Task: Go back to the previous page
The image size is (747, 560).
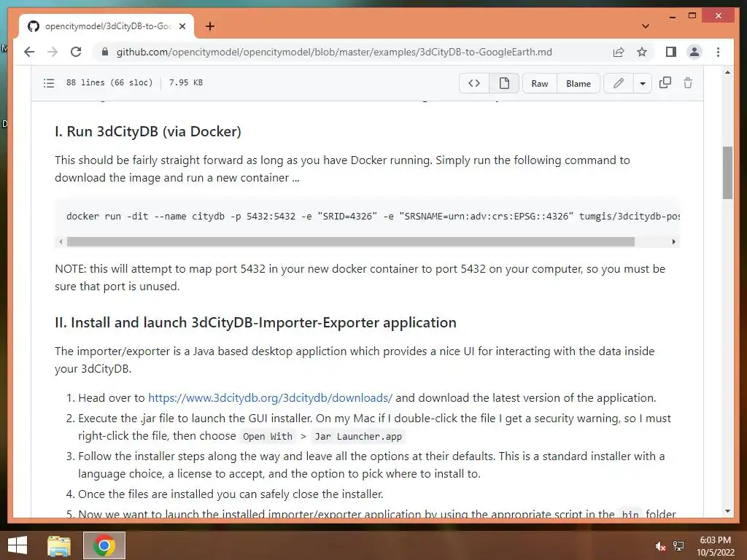Action: pos(29,52)
